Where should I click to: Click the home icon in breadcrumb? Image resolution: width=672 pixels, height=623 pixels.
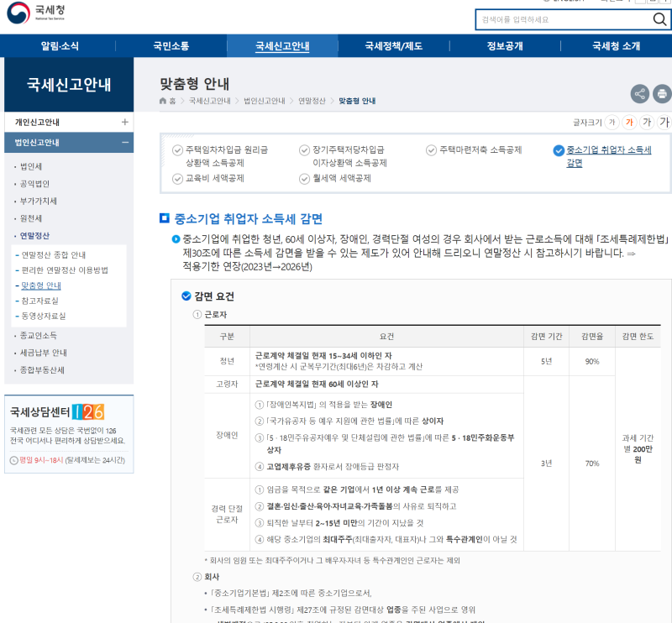pyautogui.click(x=163, y=101)
